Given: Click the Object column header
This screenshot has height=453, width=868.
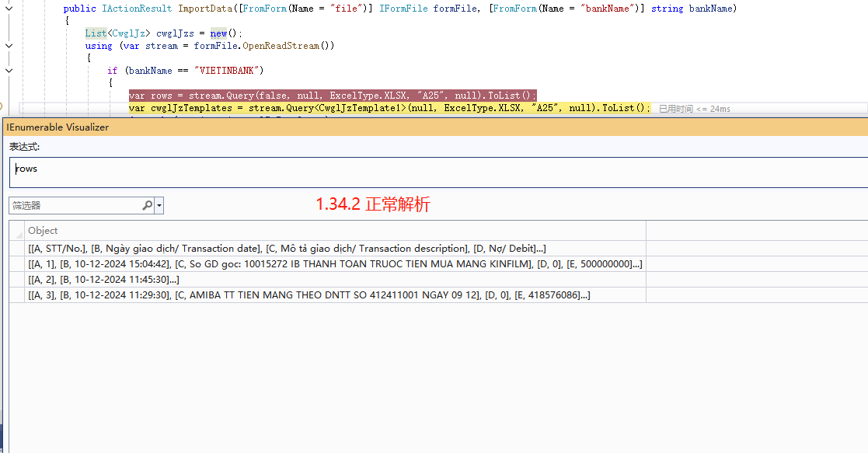Looking at the screenshot, I should pos(335,230).
